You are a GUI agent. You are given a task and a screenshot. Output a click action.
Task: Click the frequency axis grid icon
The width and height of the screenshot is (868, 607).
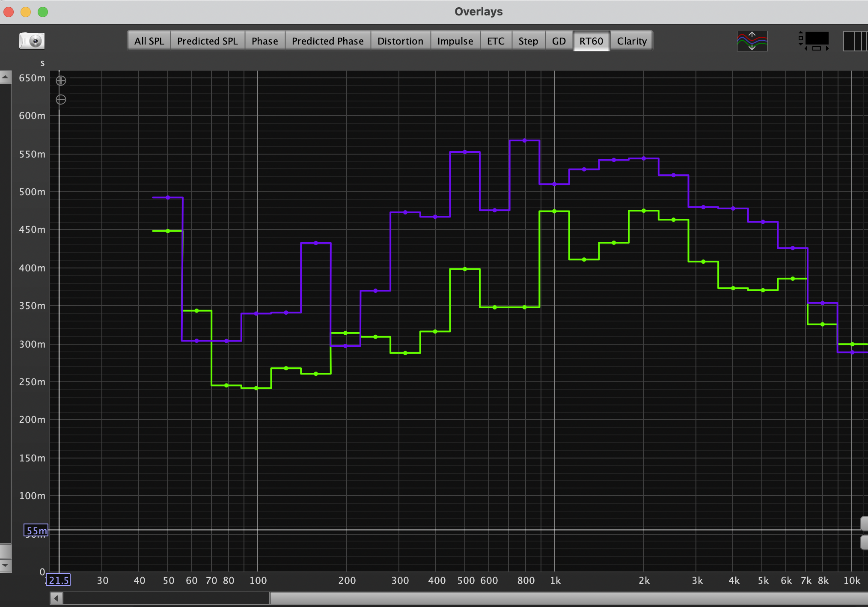pos(855,41)
